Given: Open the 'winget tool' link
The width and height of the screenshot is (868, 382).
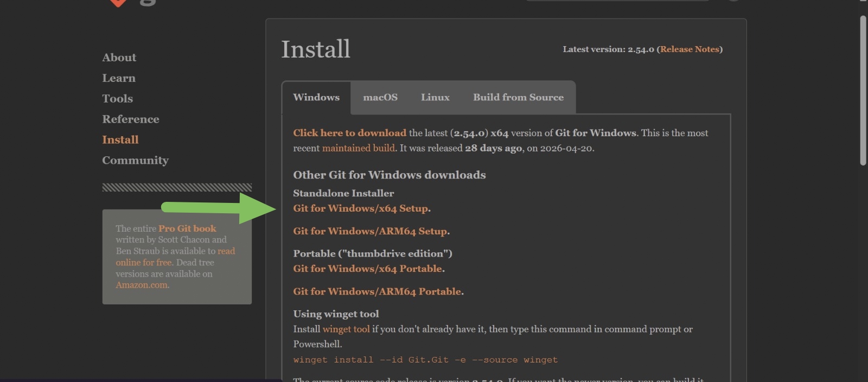Looking at the screenshot, I should [346, 329].
